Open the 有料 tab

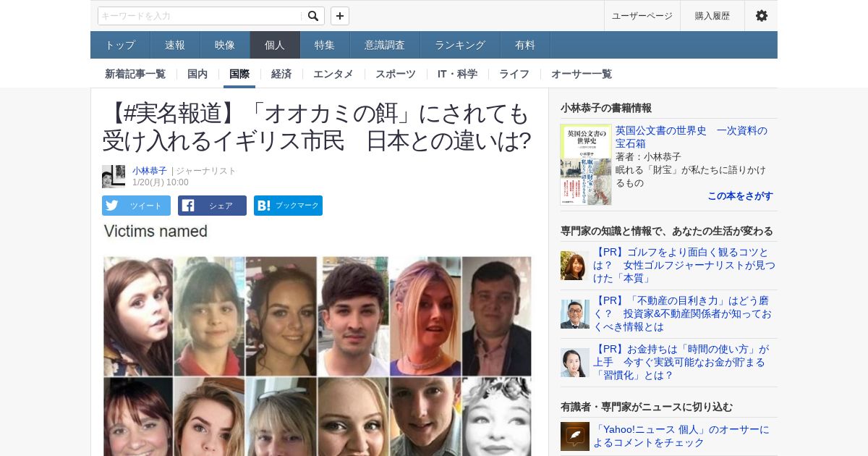525,45
